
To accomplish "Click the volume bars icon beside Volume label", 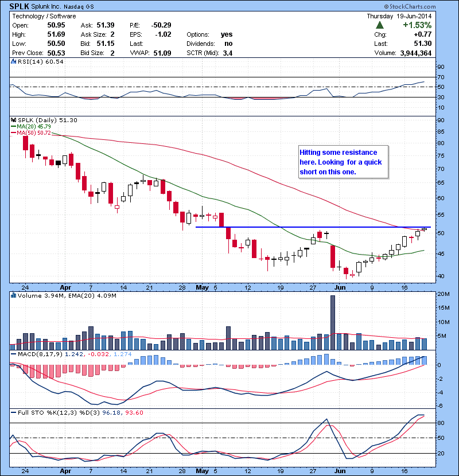I will (x=13, y=295).
